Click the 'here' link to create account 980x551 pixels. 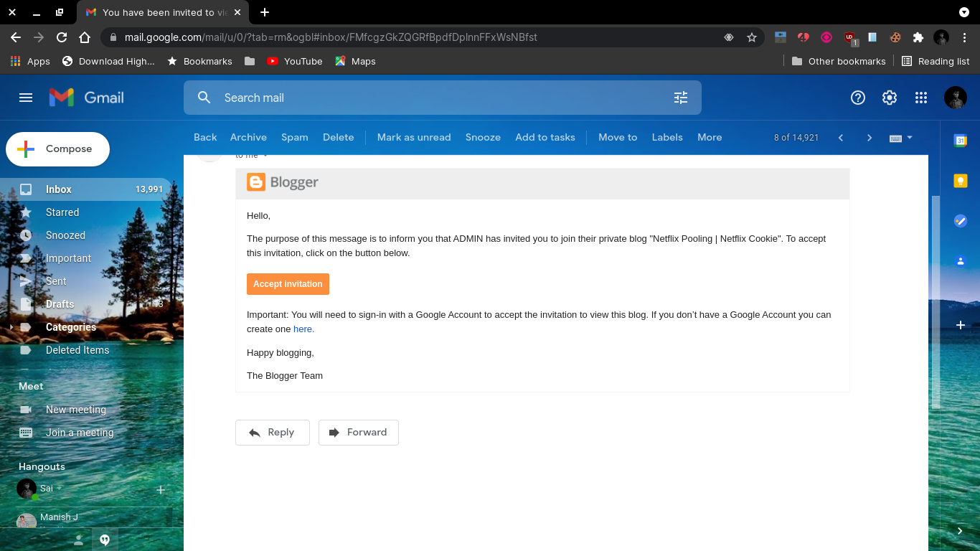303,329
